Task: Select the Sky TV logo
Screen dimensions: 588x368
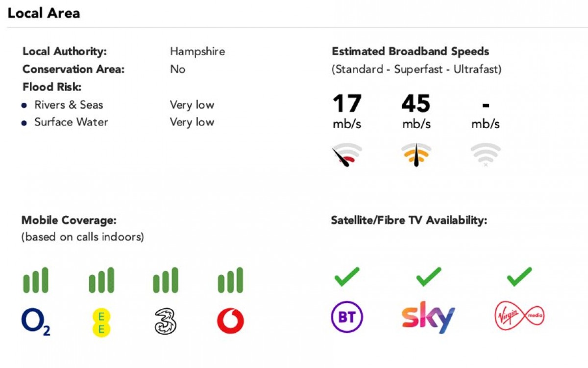Action: 428,317
